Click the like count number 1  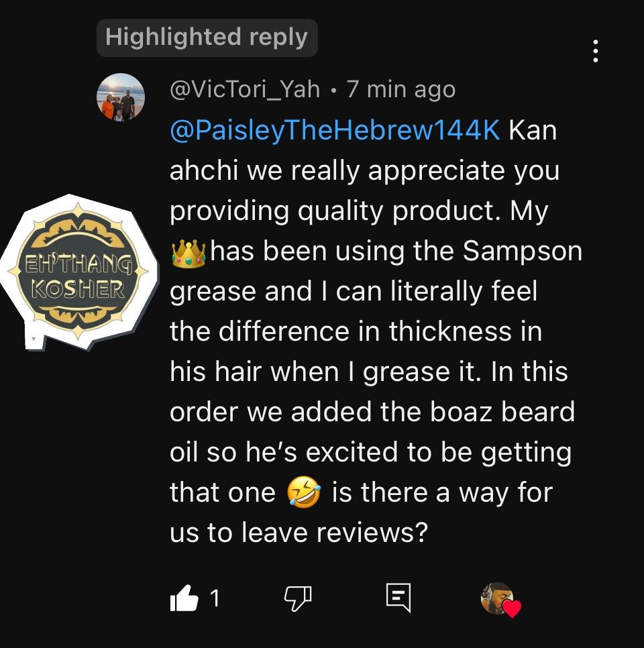click(215, 598)
